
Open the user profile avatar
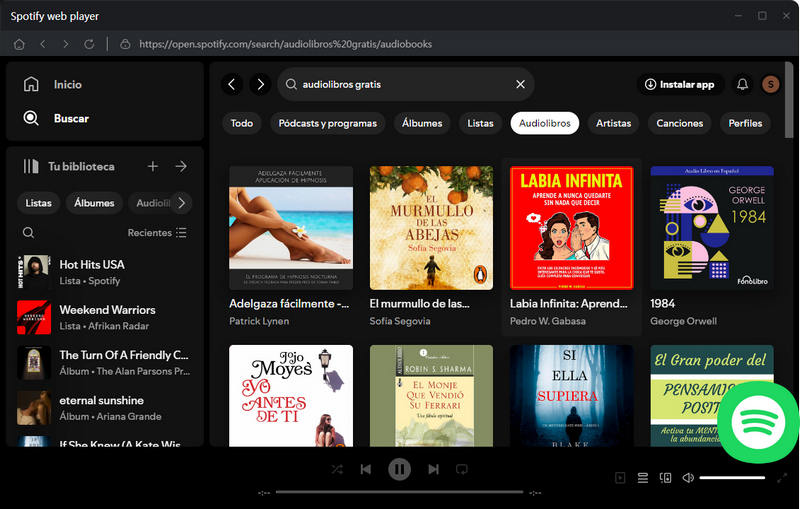click(770, 84)
